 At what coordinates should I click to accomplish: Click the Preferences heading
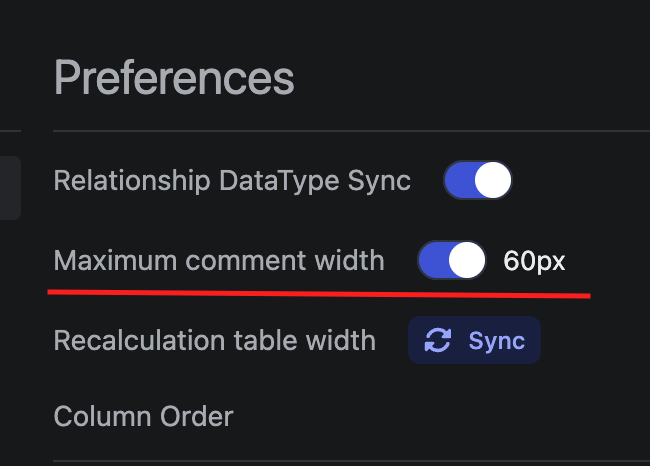174,78
